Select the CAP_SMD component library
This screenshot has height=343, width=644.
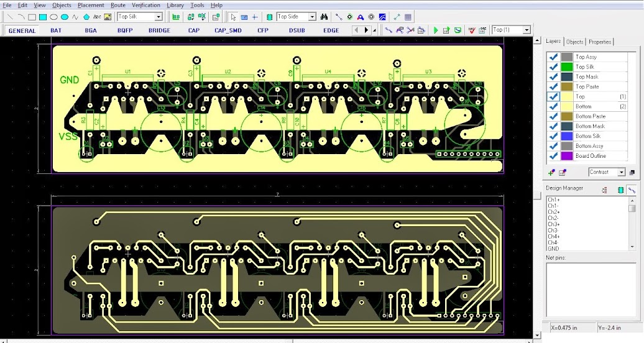(228, 30)
